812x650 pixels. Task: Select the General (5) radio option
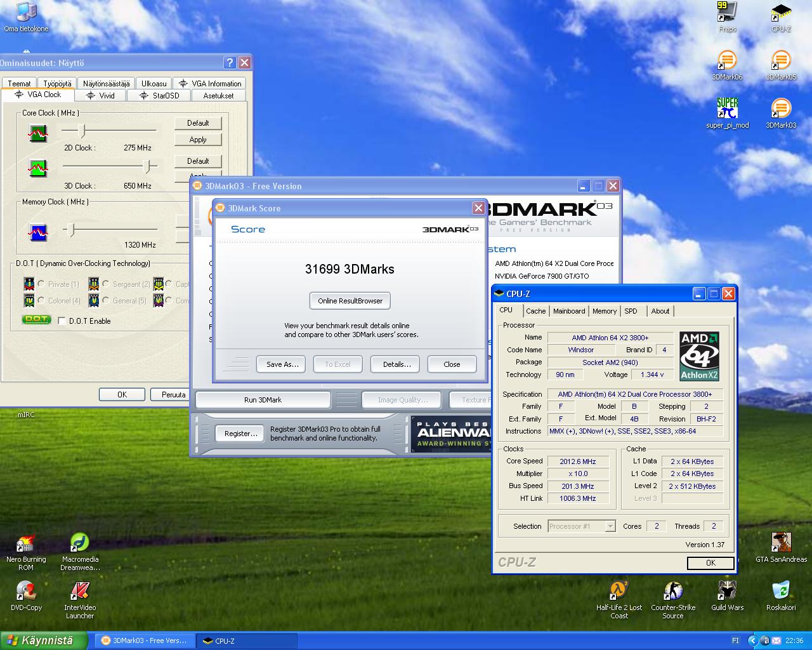coord(106,300)
